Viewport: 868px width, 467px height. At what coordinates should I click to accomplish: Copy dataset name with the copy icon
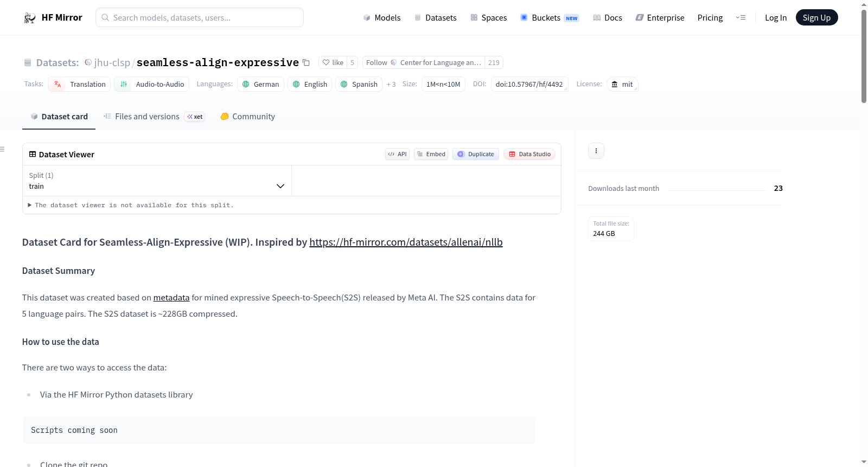306,63
